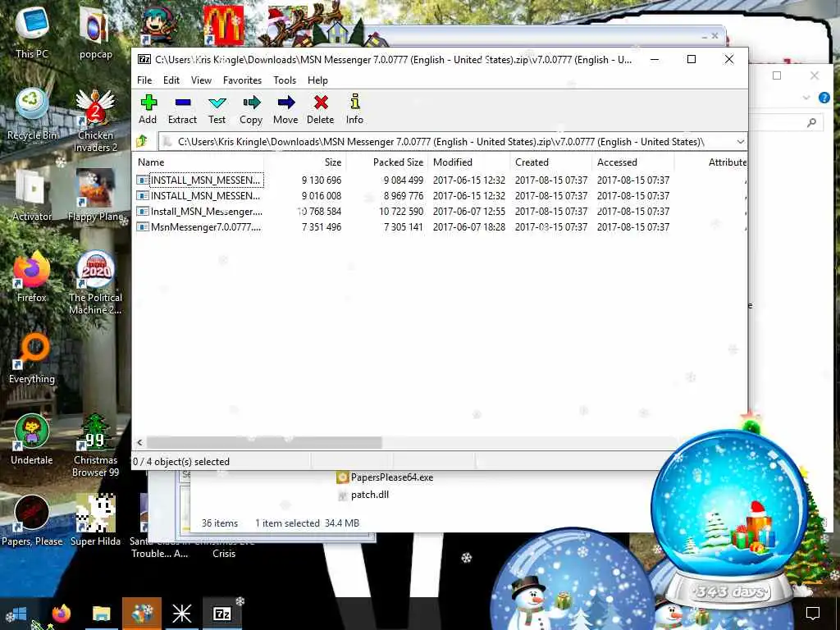840x630 pixels.
Task: Click the asterisk app icon on the taskbar
Action: [x=181, y=614]
